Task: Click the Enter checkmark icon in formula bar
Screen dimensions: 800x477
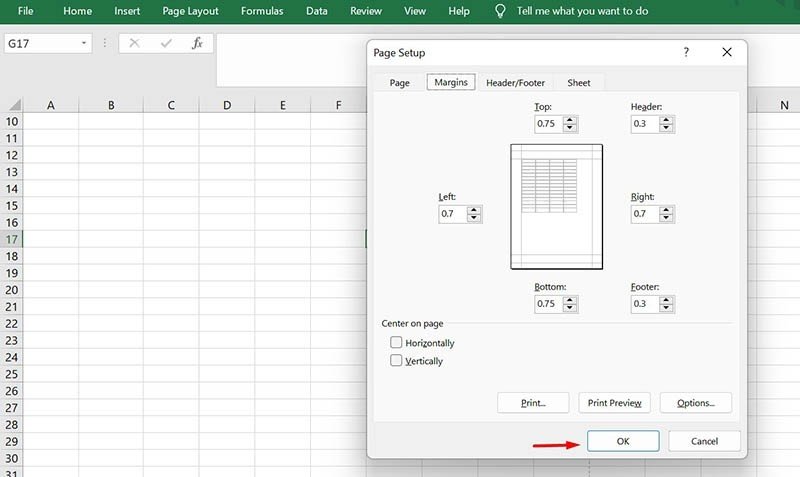Action: tap(166, 44)
